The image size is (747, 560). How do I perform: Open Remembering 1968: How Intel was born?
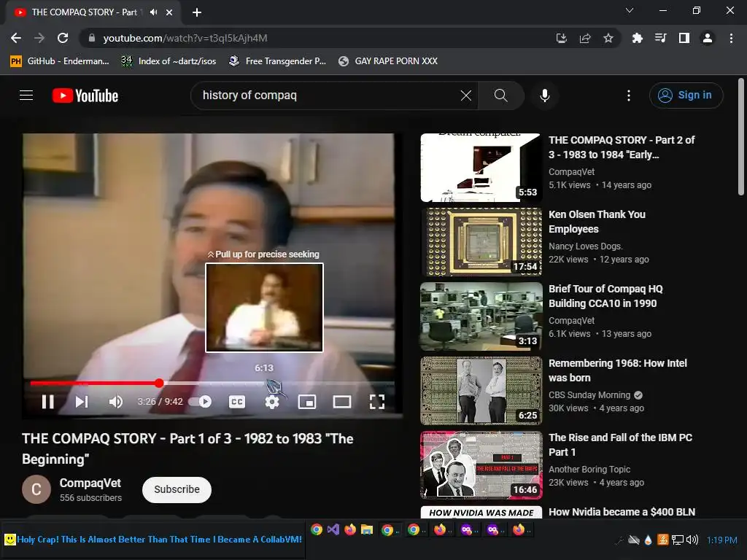click(x=618, y=370)
